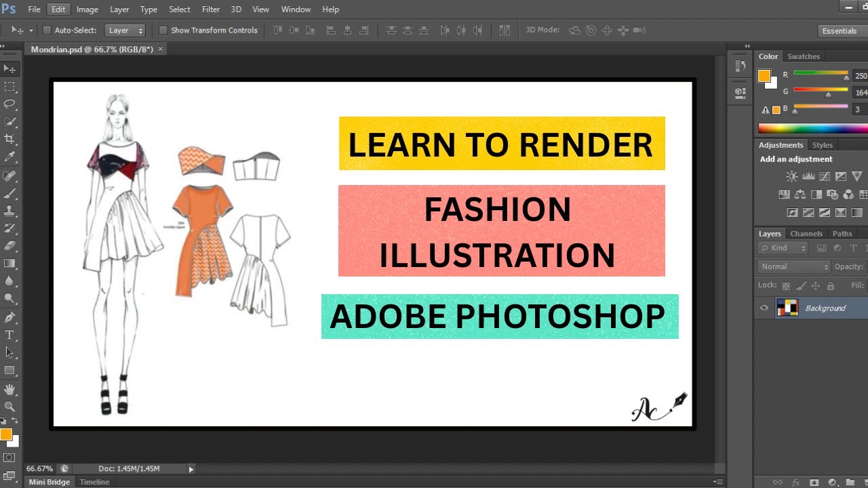Toggle pixel layer filter in Layers panel
Screen dimensions: 868x488
(821, 249)
